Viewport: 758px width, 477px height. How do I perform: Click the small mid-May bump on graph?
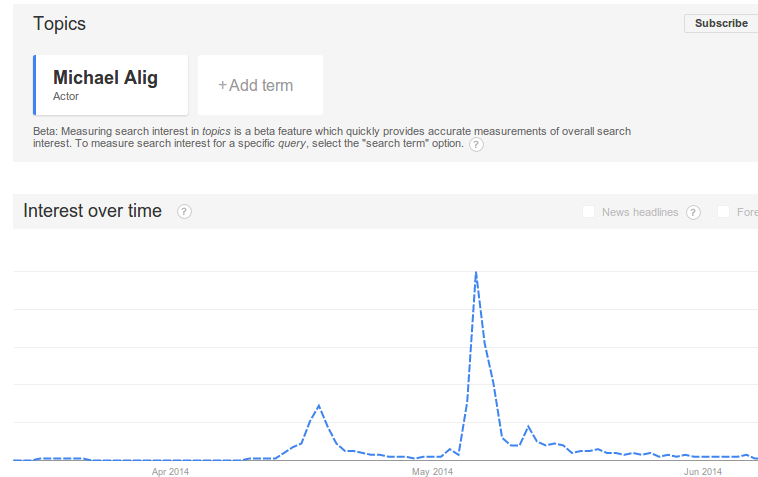point(528,427)
